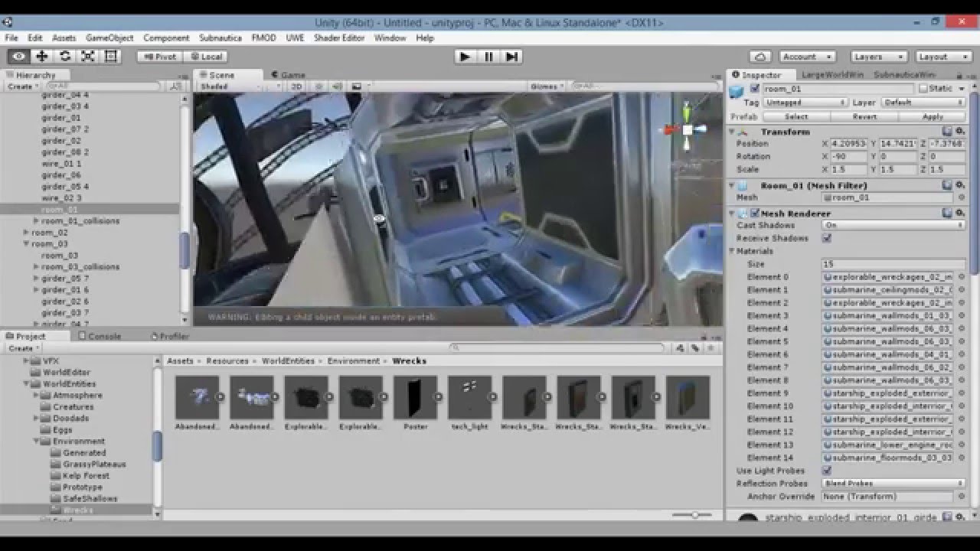Toggle Receive Shadows checkbox

[x=827, y=238]
